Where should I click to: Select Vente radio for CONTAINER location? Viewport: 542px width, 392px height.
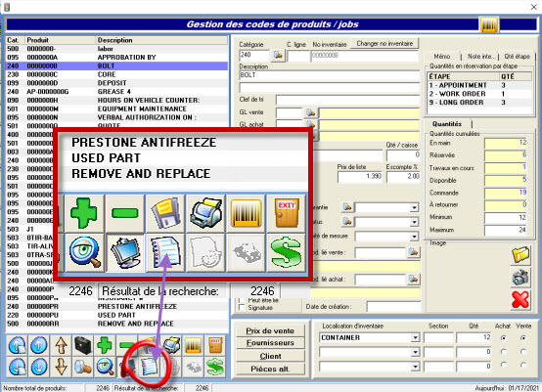coord(523,338)
